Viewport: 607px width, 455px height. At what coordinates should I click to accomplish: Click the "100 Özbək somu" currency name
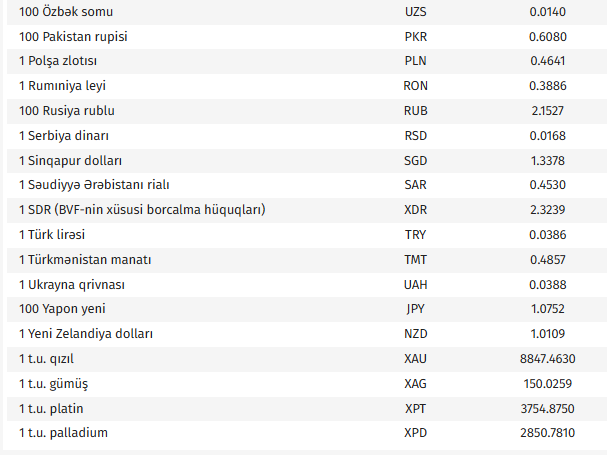click(66, 12)
